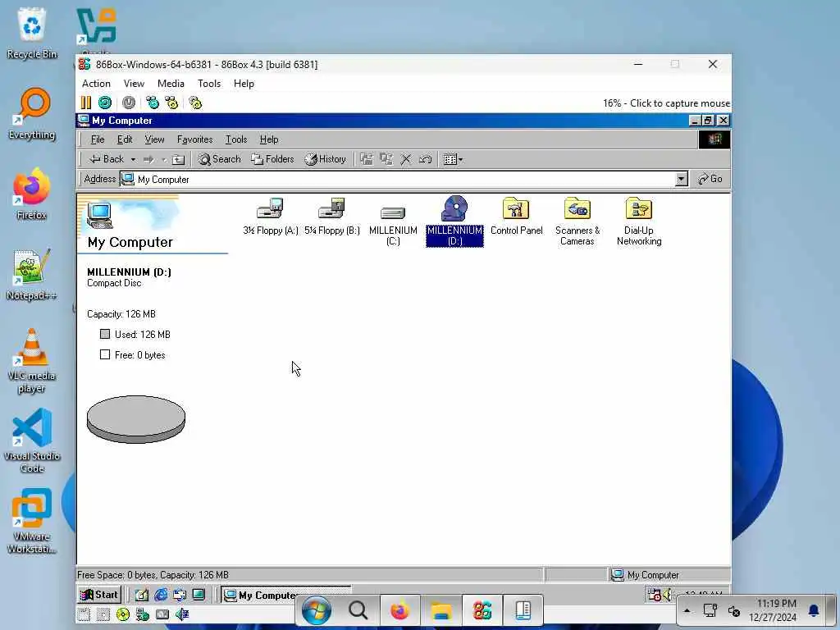
Task: Click the Windows logo throbber in My Computer
Action: coord(714,139)
